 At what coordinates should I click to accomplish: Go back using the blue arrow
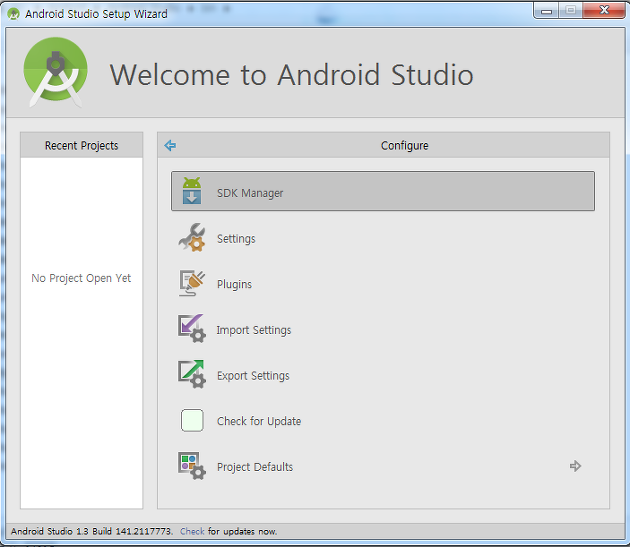pyautogui.click(x=170, y=145)
